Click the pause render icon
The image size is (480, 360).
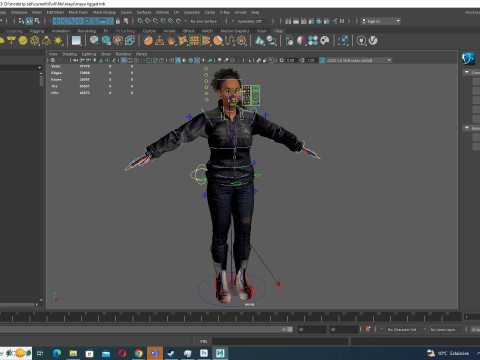point(342,21)
